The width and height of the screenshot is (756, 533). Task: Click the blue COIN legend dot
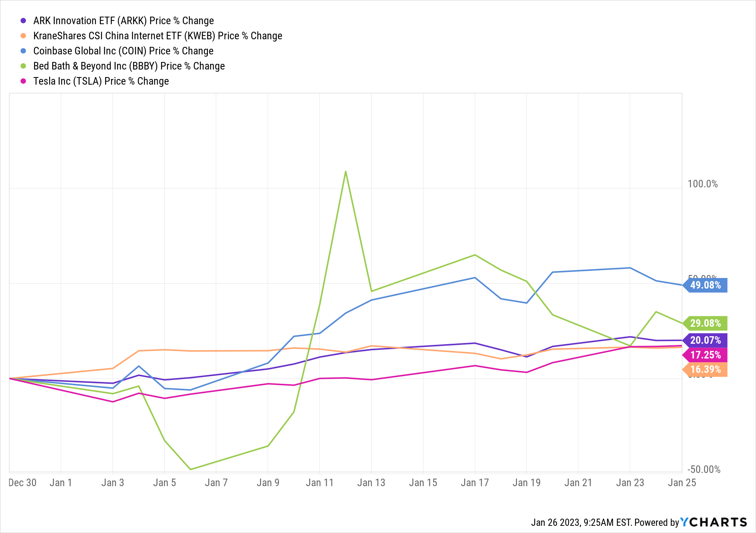23,51
